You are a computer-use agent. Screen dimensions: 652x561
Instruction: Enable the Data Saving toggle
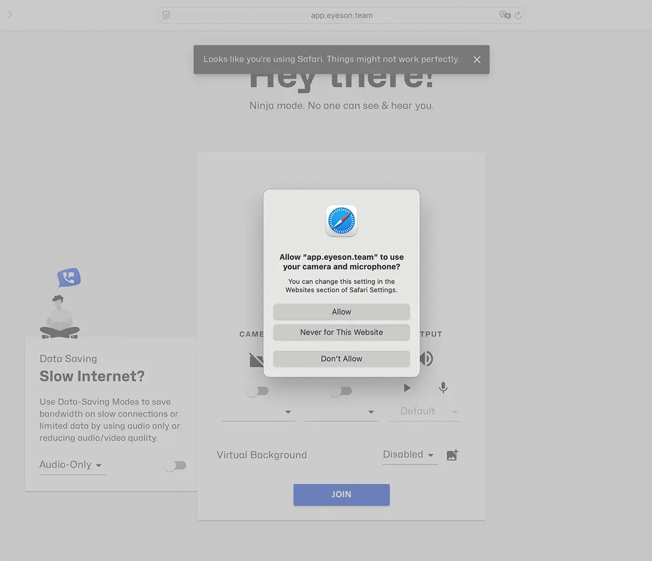click(x=175, y=465)
